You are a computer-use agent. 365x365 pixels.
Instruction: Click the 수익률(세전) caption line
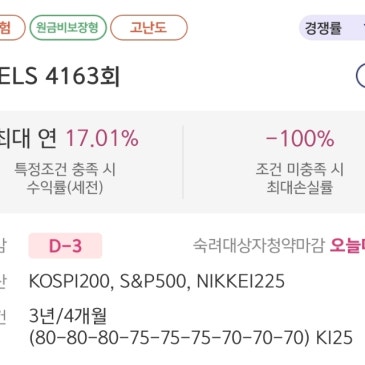click(65, 187)
